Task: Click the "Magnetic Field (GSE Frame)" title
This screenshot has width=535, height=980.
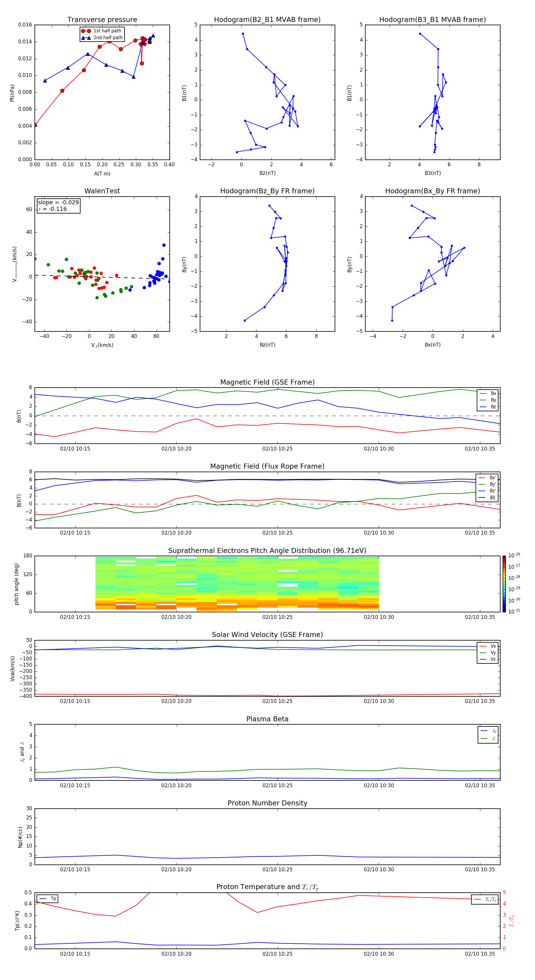Action: [267, 382]
